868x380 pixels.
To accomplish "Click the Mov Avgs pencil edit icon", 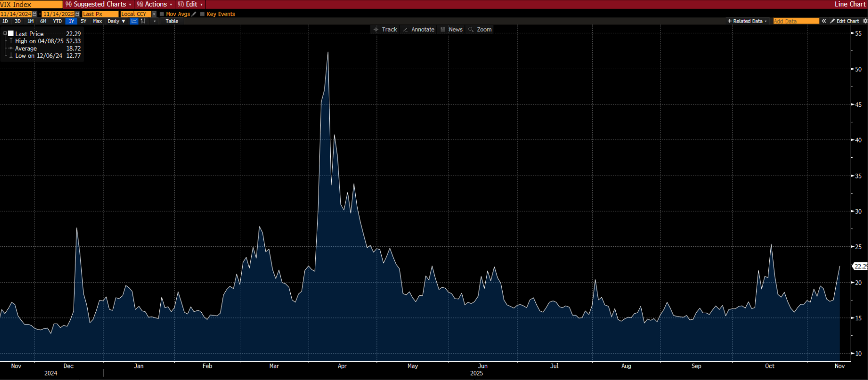I will pyautogui.click(x=194, y=14).
